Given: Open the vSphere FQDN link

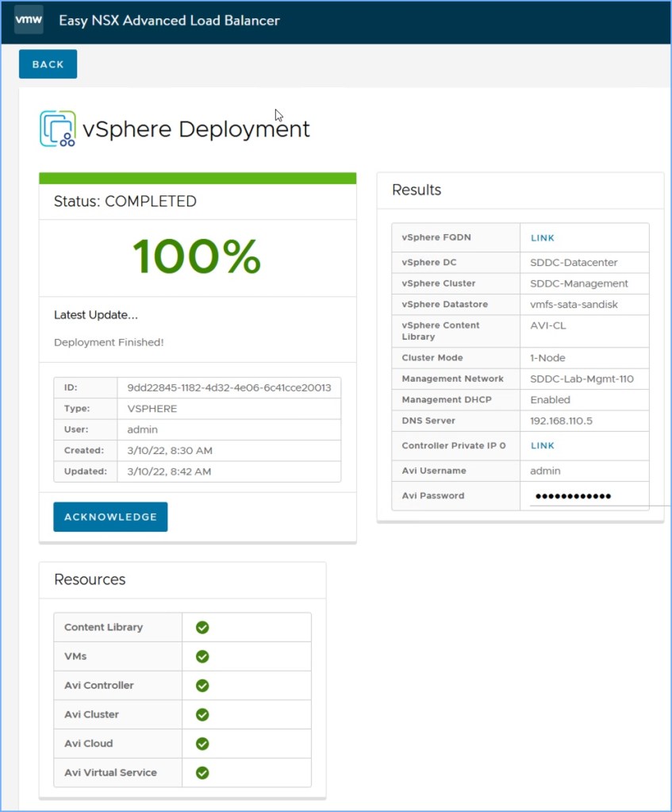Looking at the screenshot, I should point(543,238).
